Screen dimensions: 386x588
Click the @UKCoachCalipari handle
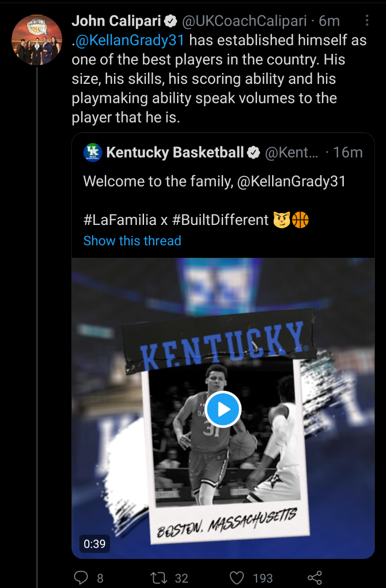pos(244,20)
